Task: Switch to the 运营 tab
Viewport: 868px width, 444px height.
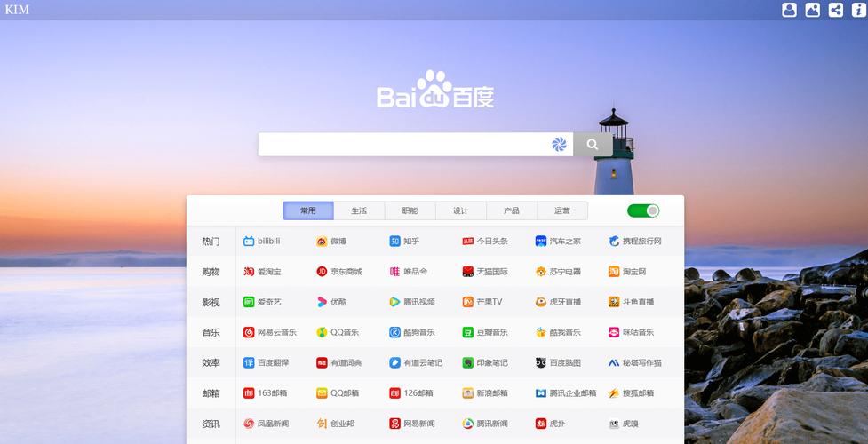Action: 562,211
